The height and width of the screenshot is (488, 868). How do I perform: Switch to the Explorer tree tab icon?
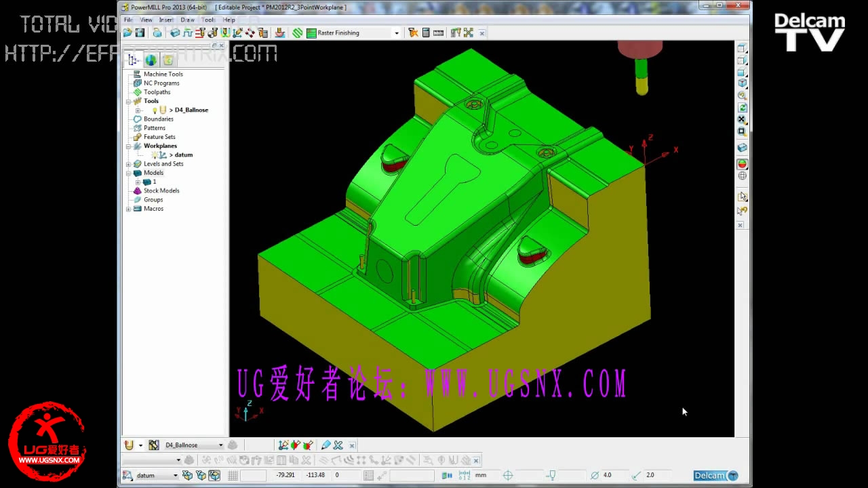tap(134, 60)
